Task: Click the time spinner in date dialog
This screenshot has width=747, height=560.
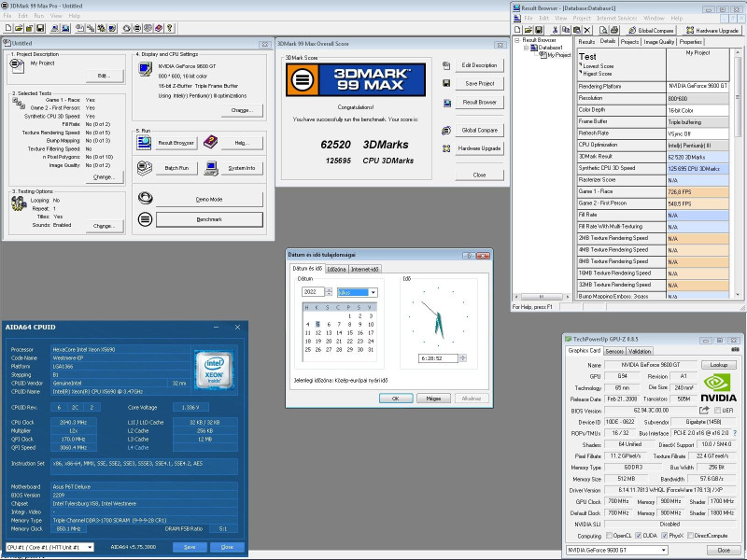Action: click(x=462, y=357)
